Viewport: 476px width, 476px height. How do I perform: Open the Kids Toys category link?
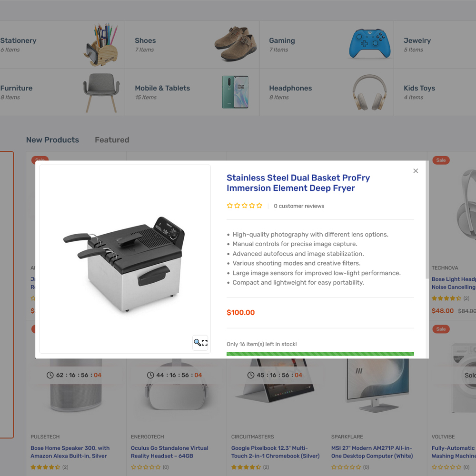419,89
